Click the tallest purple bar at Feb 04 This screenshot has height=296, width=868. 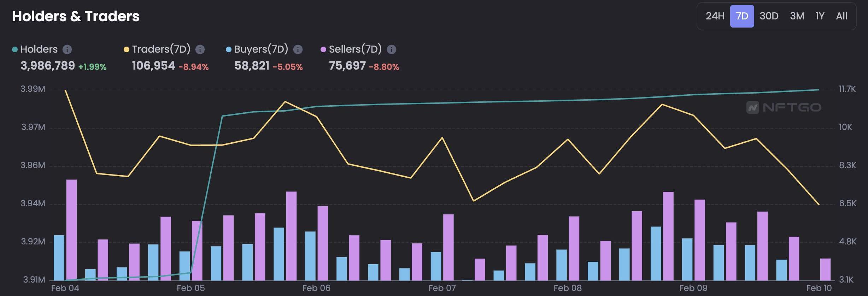71,230
